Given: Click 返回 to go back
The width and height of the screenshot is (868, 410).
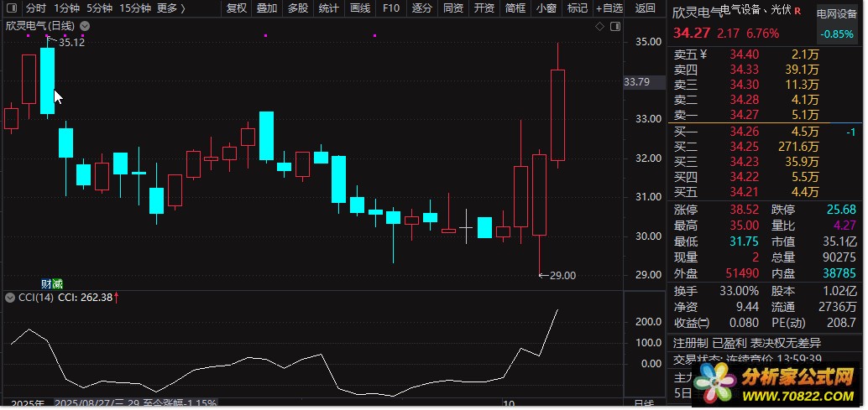Looking at the screenshot, I should click(646, 8).
